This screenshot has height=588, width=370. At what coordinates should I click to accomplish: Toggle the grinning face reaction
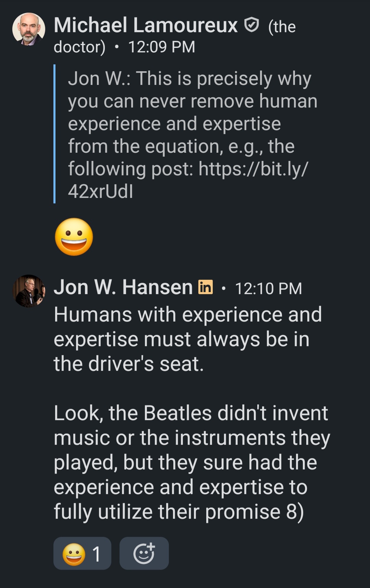coord(82,553)
